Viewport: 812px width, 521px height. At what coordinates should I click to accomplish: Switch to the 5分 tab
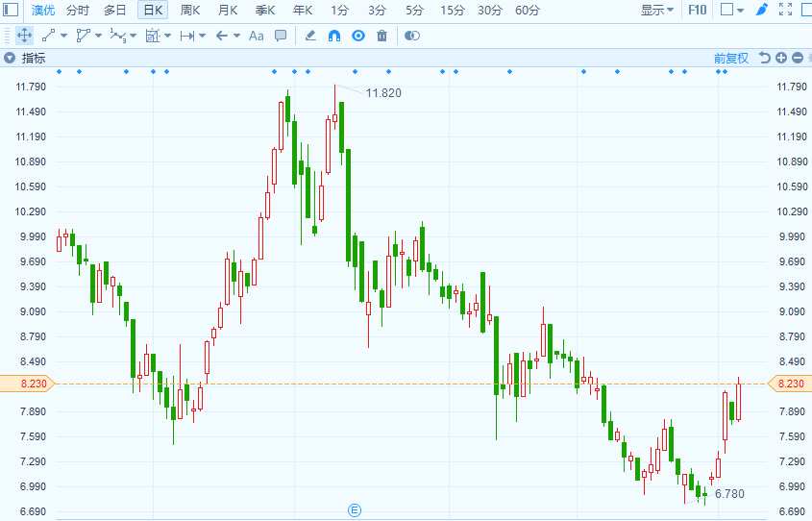pyautogui.click(x=414, y=10)
